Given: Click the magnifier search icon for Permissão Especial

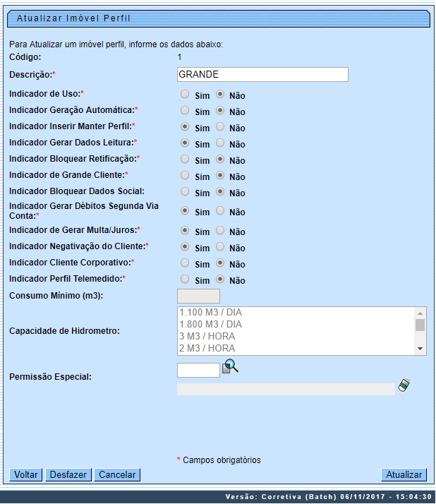Looking at the screenshot, I should point(231,367).
